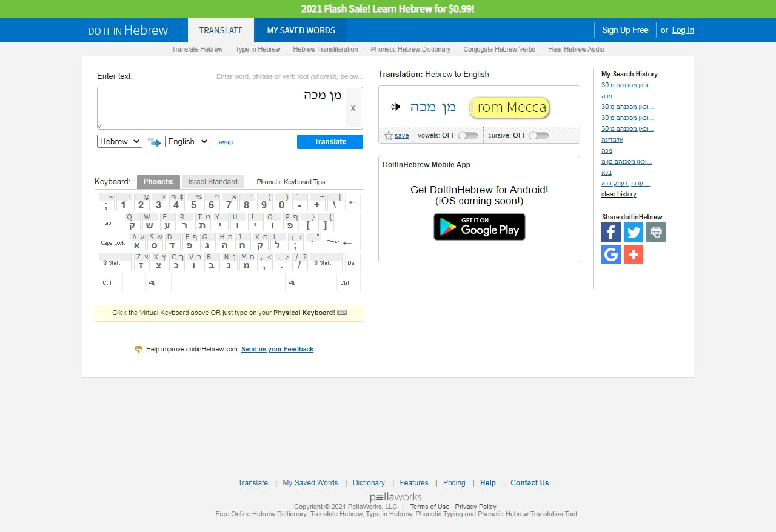Open more share options plus icon
This screenshot has width=776, height=532.
point(634,254)
